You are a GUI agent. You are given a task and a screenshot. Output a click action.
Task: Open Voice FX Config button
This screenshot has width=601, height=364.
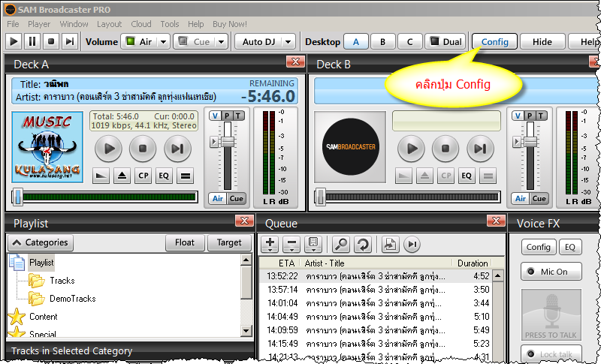[538, 247]
